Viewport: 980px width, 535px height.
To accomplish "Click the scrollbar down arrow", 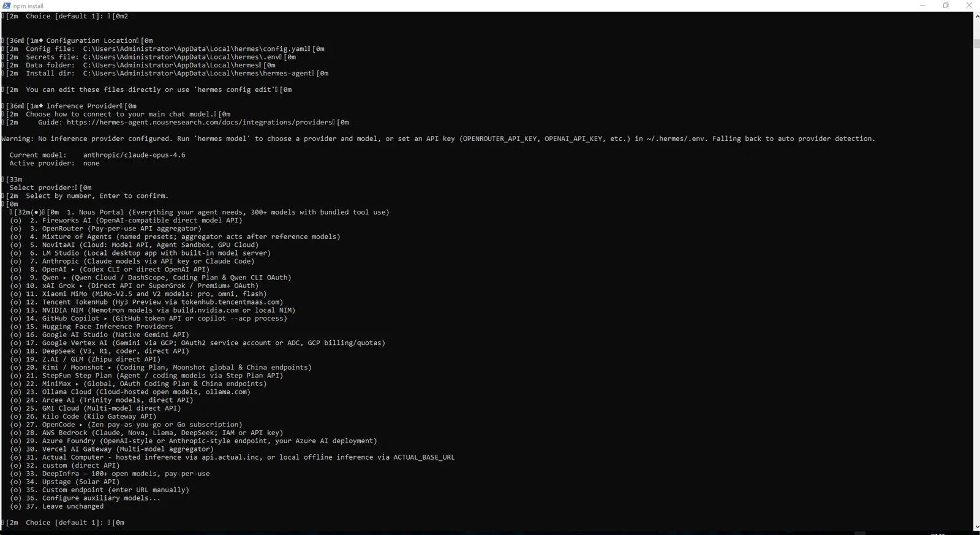I will (x=976, y=526).
